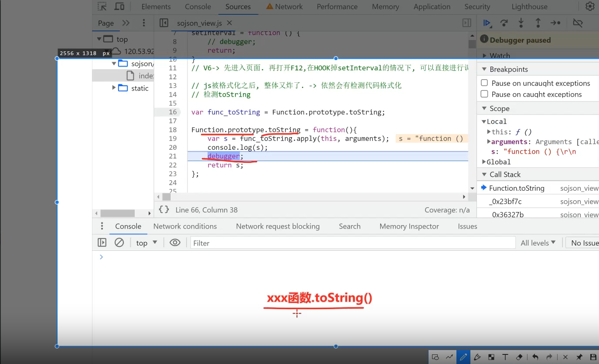Expand the Watch section
Screen dimensions: 599x364
484,56
